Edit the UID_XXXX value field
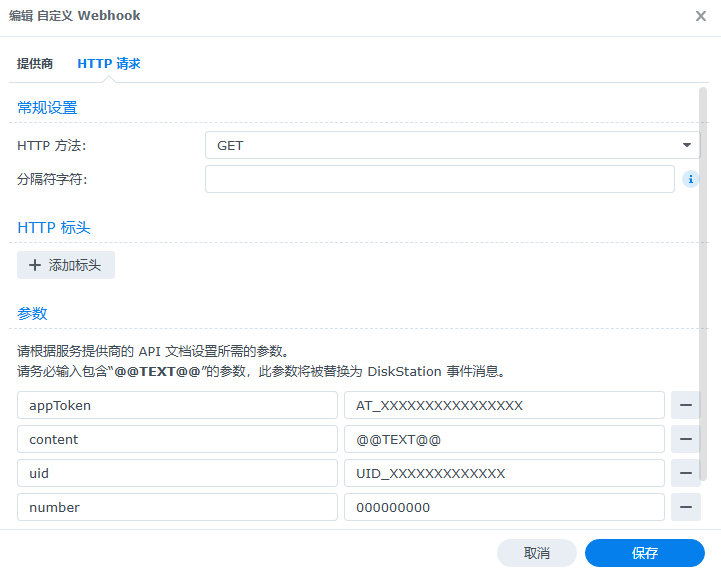The height and width of the screenshot is (572, 721). click(504, 473)
